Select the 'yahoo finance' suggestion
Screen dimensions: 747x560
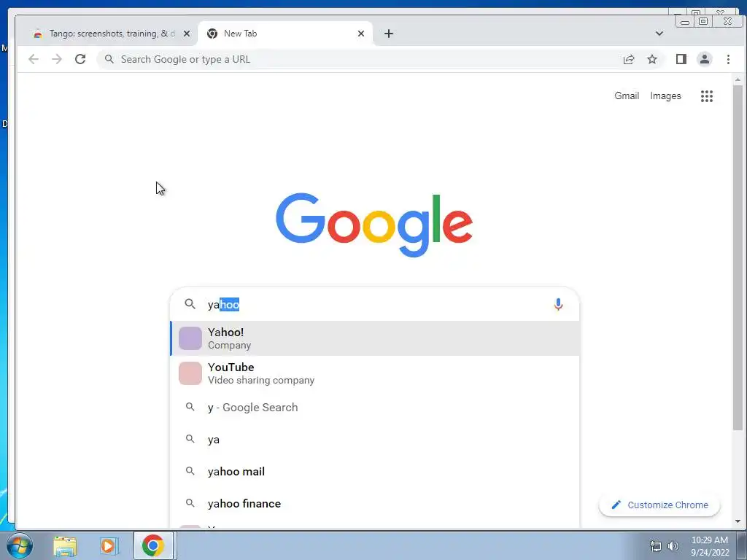tap(375, 503)
